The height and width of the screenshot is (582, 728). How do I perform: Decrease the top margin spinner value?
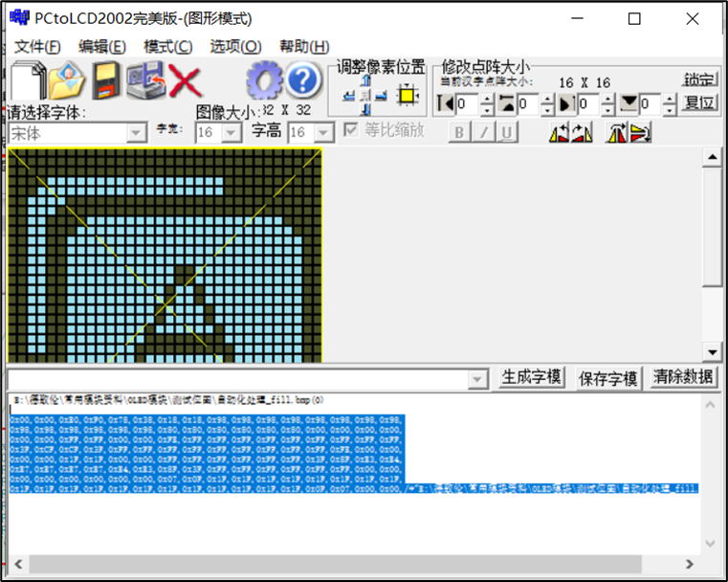pos(548,110)
